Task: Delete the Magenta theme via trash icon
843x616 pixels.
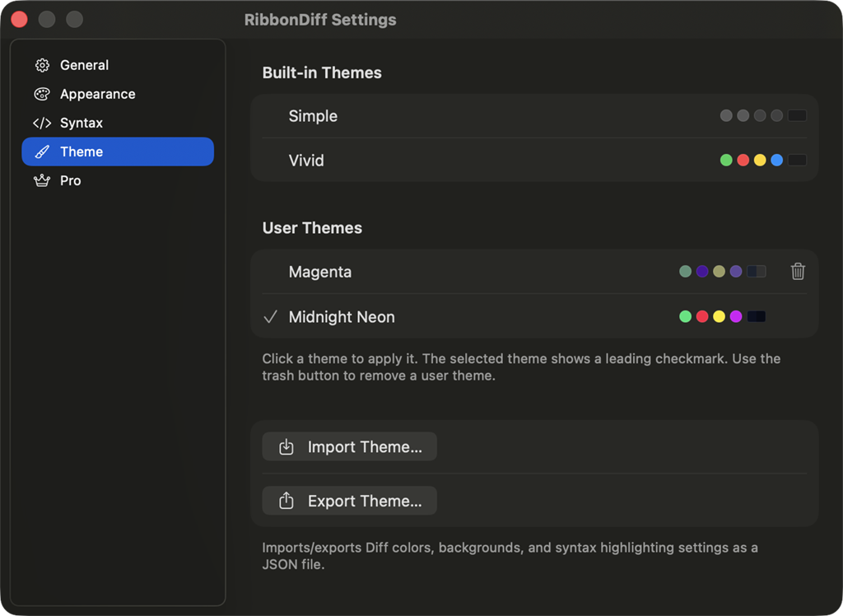Action: click(797, 271)
